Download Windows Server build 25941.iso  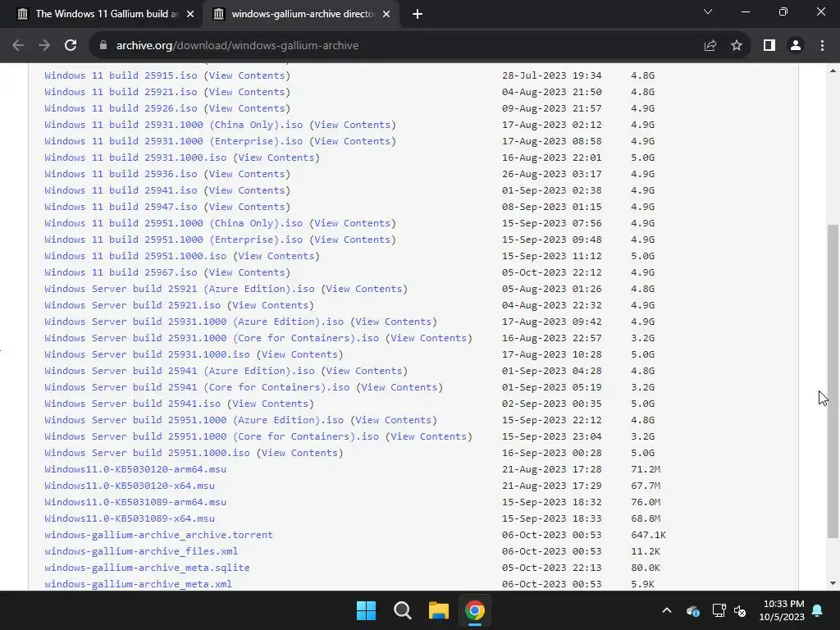pos(132,404)
